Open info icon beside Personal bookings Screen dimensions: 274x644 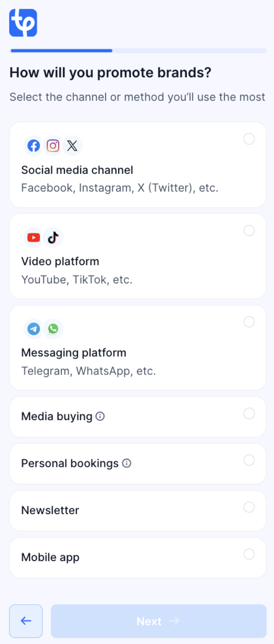(x=127, y=463)
